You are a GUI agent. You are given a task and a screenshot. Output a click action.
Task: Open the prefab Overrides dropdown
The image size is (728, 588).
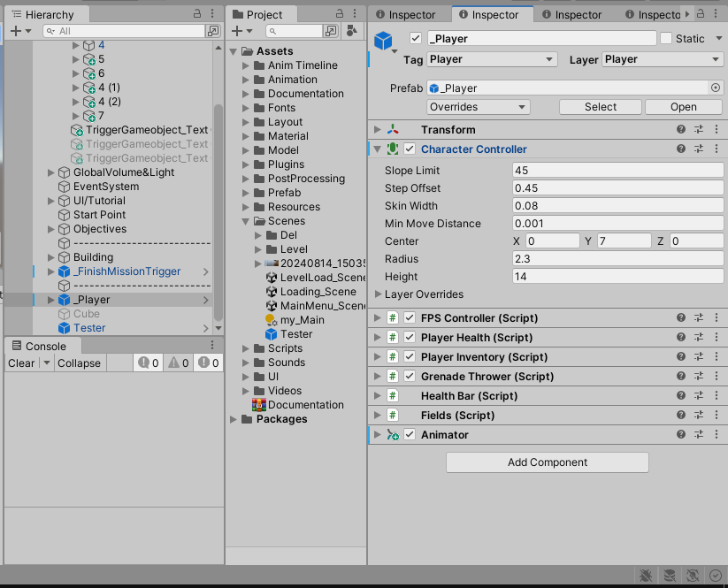point(478,106)
